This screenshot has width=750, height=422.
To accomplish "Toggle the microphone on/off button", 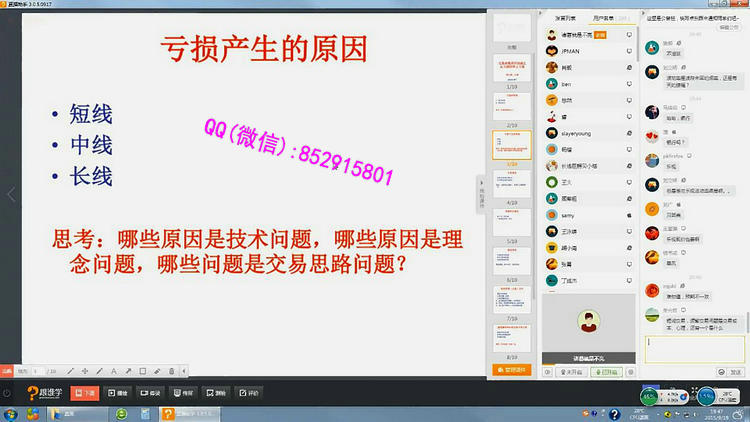I will [608, 371].
